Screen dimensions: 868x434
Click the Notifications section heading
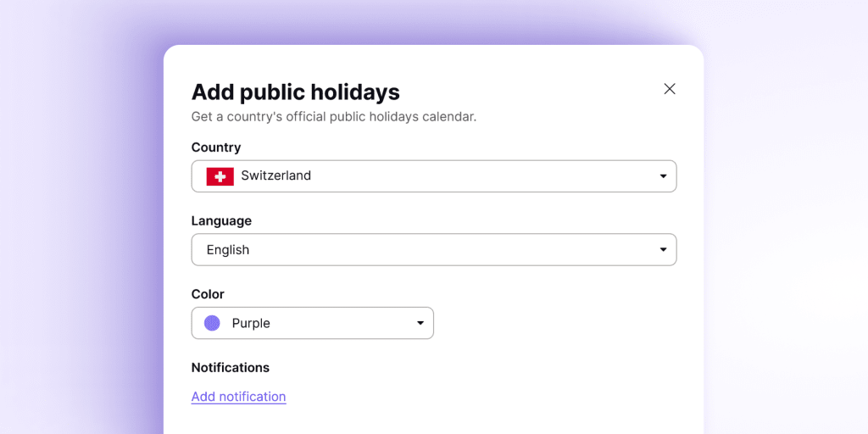pyautogui.click(x=231, y=368)
